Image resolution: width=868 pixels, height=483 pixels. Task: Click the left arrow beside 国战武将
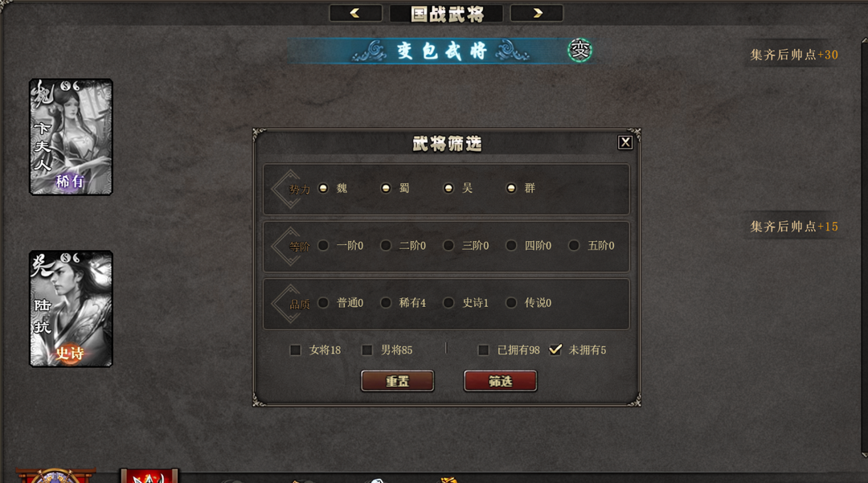(355, 13)
